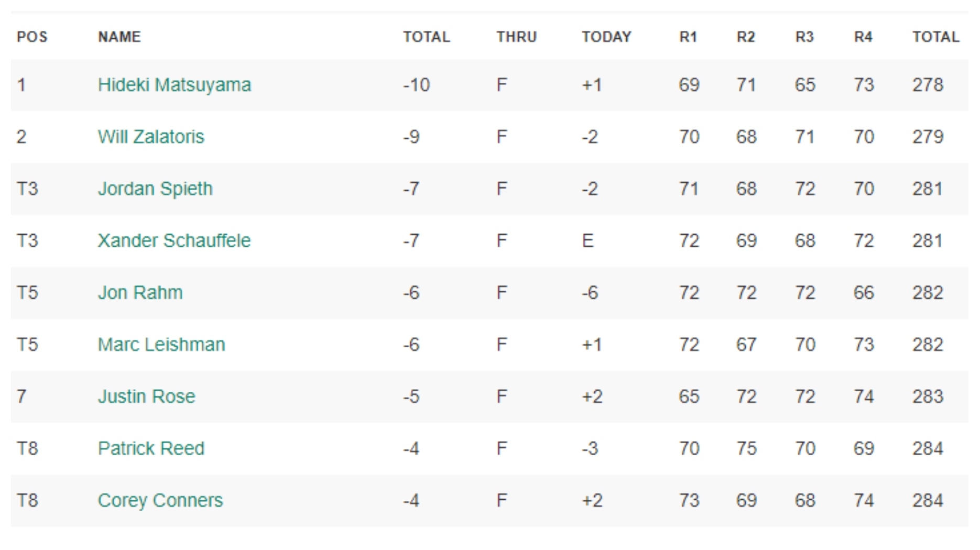Screen dimensions: 980x550
Task: Open Patrick Reed's player page
Action: coord(151,448)
